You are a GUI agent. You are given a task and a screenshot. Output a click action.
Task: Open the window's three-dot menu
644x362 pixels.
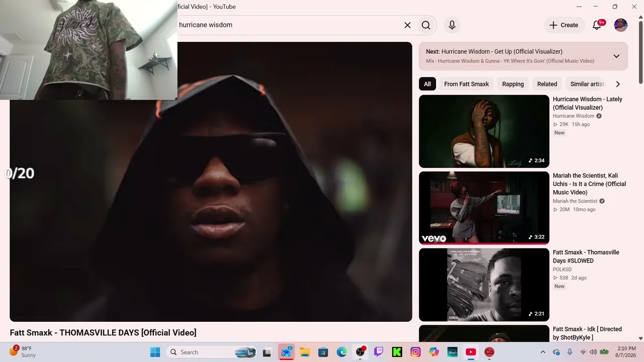click(x=579, y=7)
